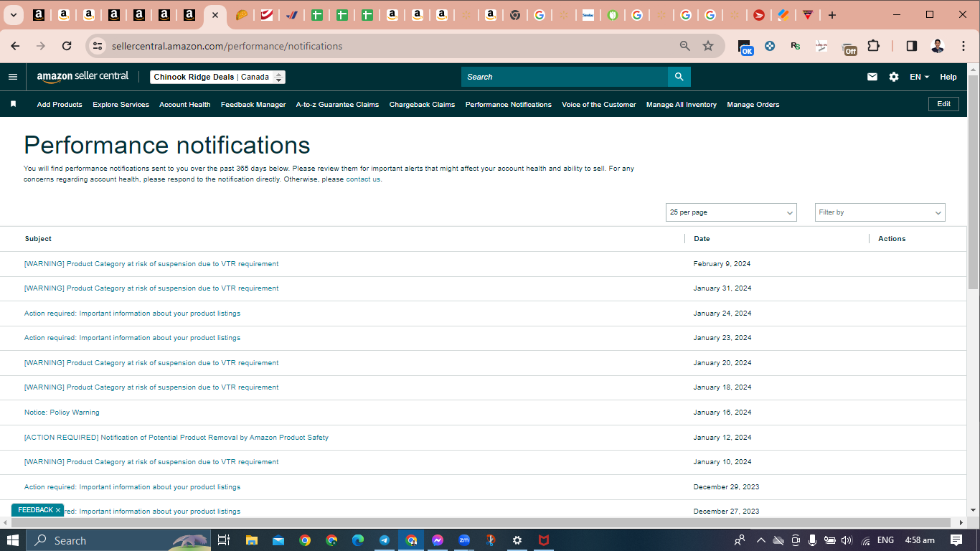Show hidden system tray icons chevron

[760, 540]
